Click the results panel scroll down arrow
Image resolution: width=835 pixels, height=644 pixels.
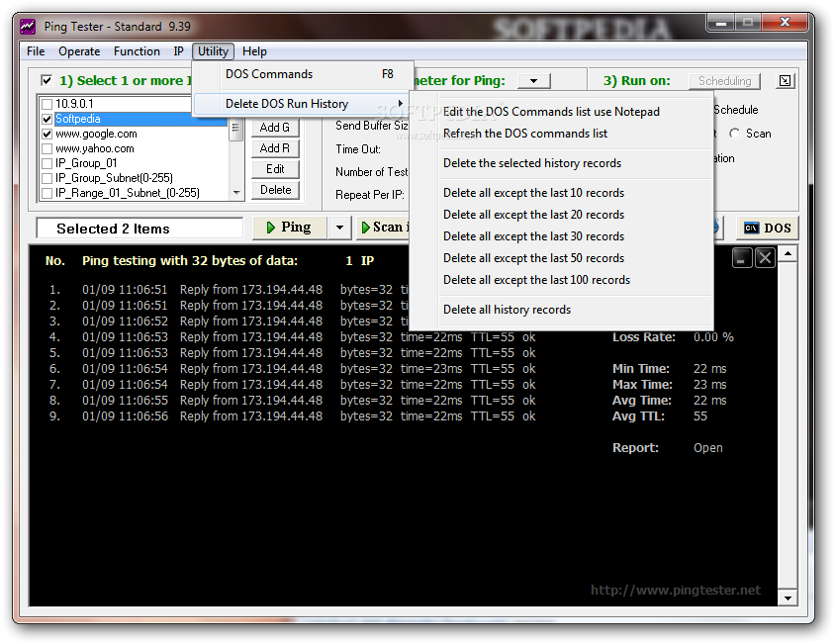point(788,598)
